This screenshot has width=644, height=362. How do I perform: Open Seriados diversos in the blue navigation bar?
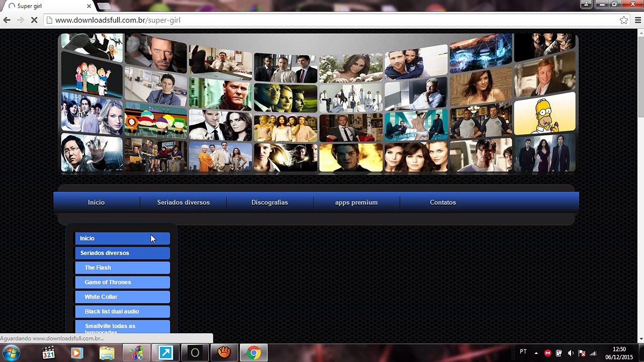[x=183, y=203]
